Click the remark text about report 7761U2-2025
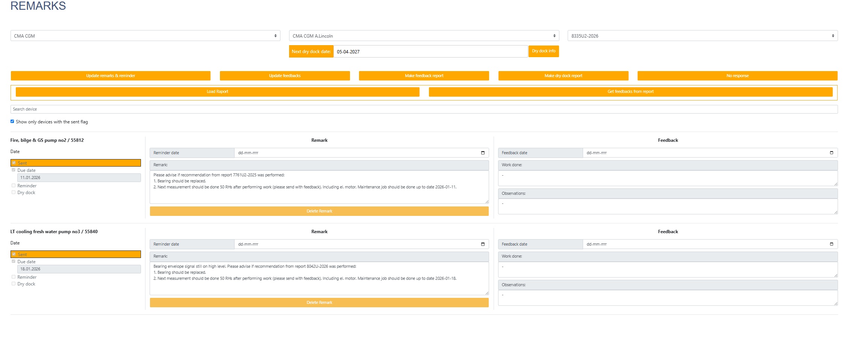Screen dimensions: 868x349 click(319, 187)
